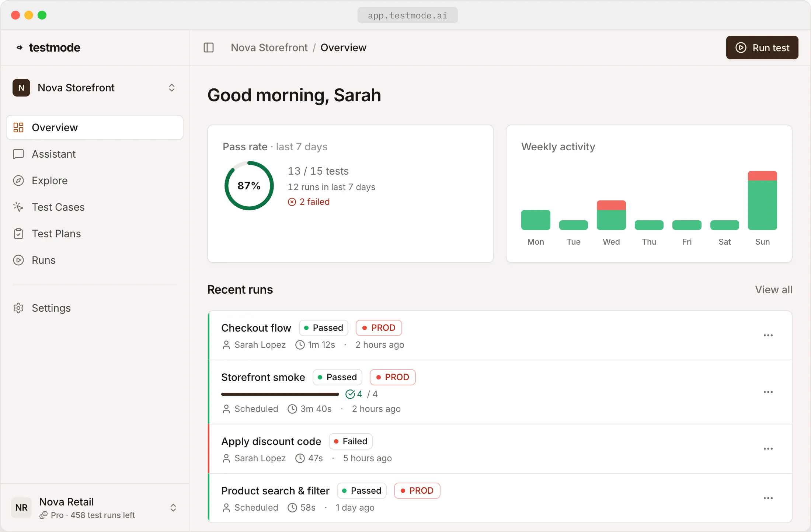The height and width of the screenshot is (532, 811).
Task: Expand the Nova Storefront project switcher
Action: click(x=172, y=88)
